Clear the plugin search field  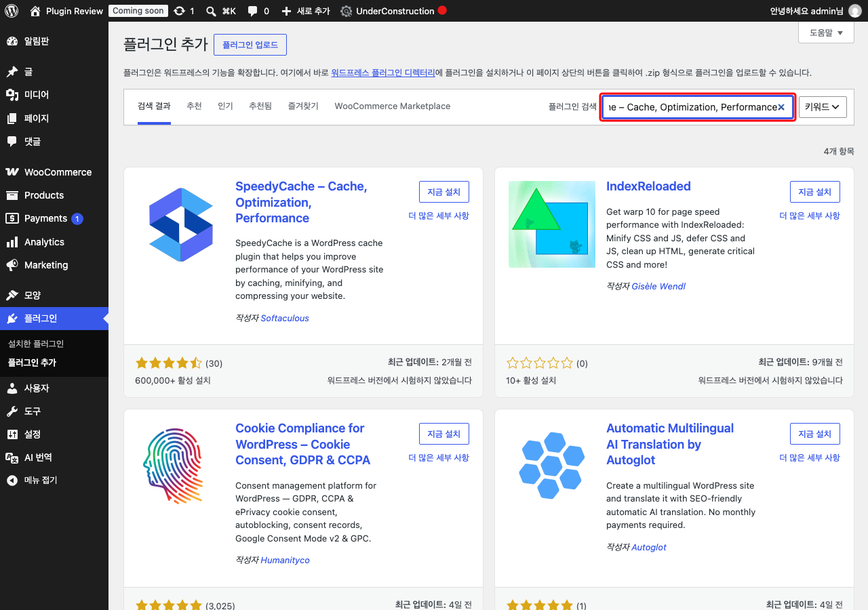[781, 107]
